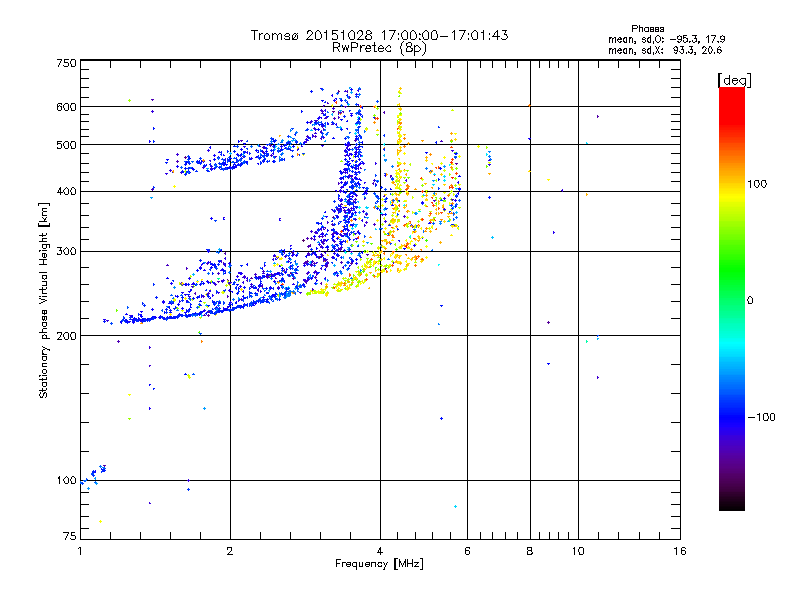The height and width of the screenshot is (600, 800).
Task: Click the x-axis tick label '4'
Action: pyautogui.click(x=380, y=551)
